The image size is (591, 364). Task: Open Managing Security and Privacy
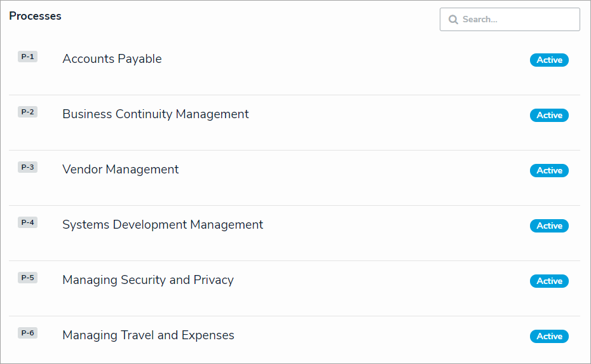point(148,280)
